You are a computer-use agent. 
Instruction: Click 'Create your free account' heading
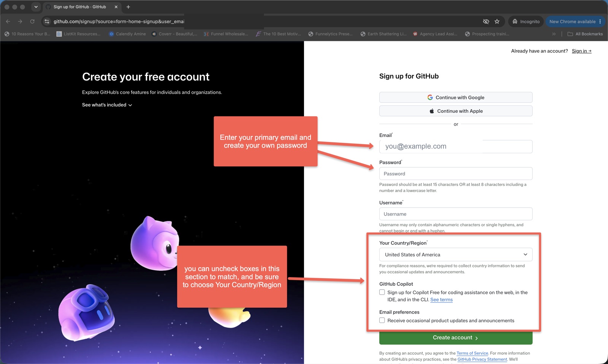click(146, 77)
